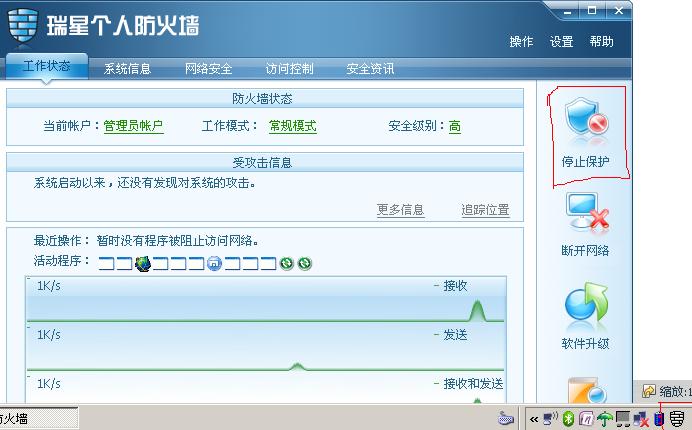The width and height of the screenshot is (692, 430).
Task: Open the 安全资讯 tab
Action: click(x=370, y=68)
